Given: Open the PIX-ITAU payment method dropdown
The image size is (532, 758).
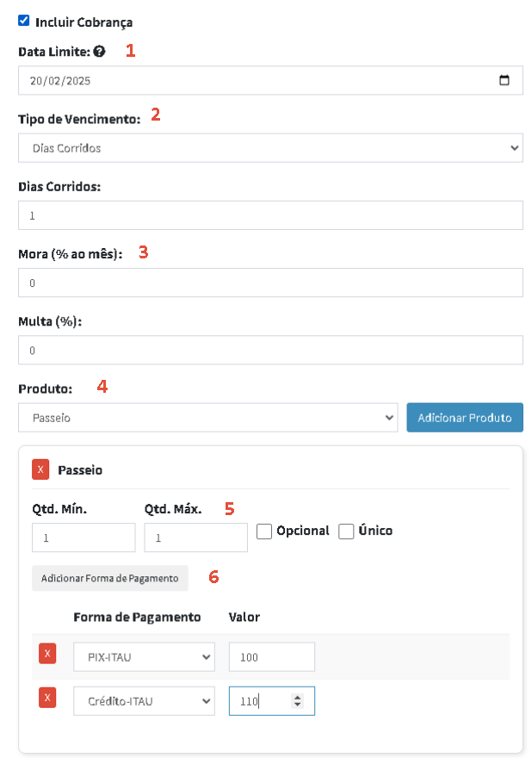Looking at the screenshot, I should pos(144,657).
